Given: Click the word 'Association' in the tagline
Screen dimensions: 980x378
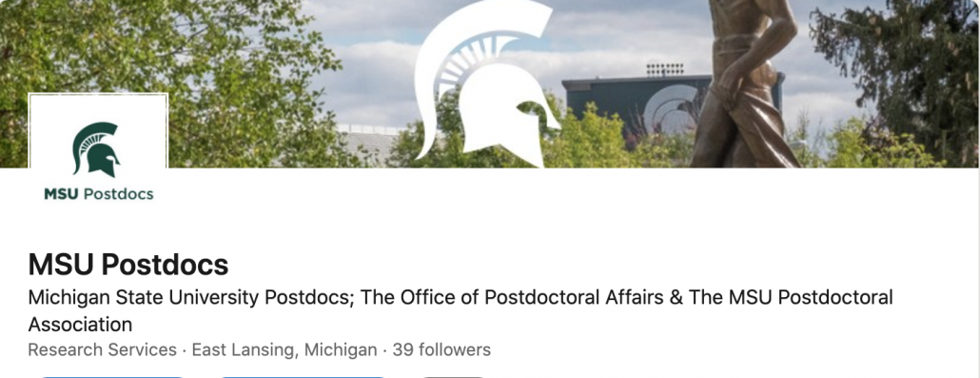Looking at the screenshot, I should tap(80, 325).
